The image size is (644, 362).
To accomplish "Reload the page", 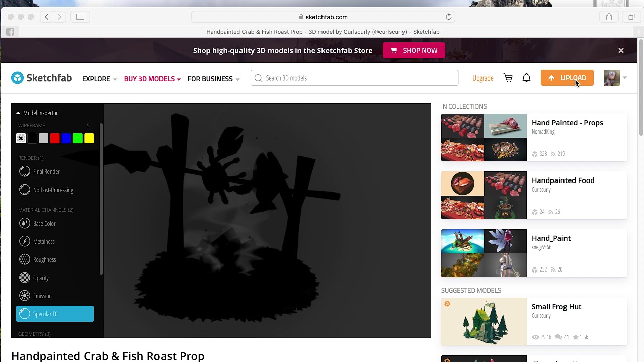I will click(449, 17).
